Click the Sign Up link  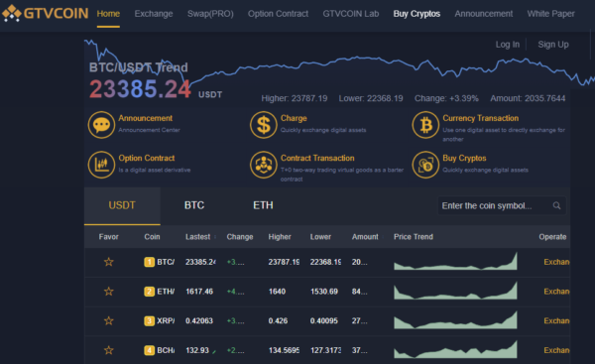(553, 45)
